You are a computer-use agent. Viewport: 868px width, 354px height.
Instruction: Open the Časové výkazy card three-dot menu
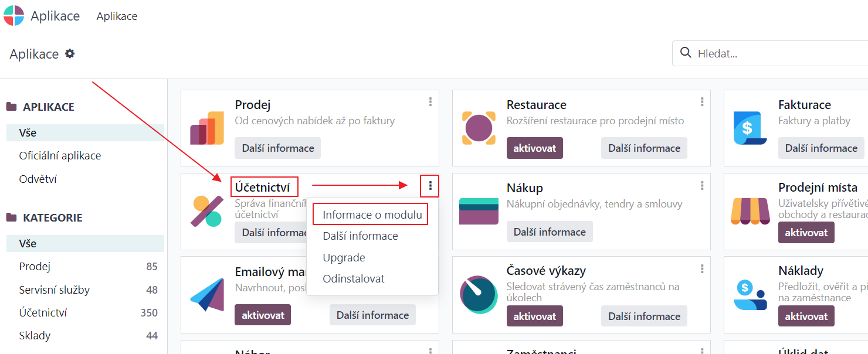702,269
